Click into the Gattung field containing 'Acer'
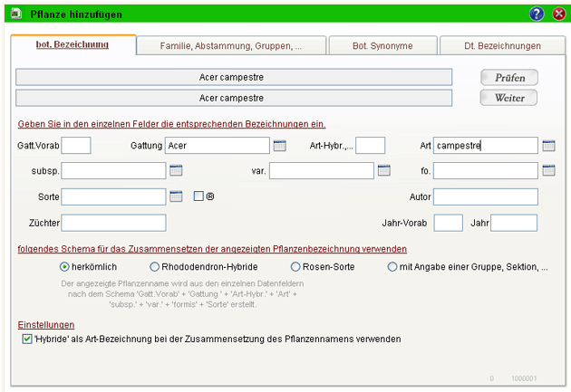 pos(217,146)
